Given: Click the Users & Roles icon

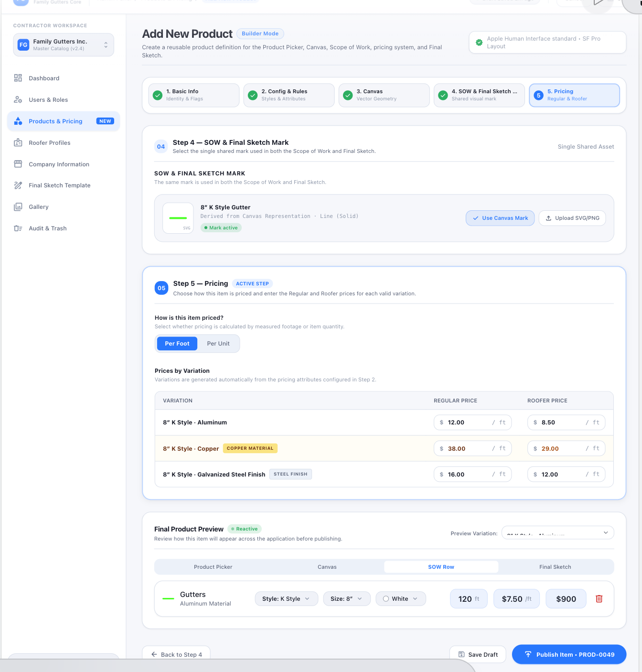Looking at the screenshot, I should [18, 99].
